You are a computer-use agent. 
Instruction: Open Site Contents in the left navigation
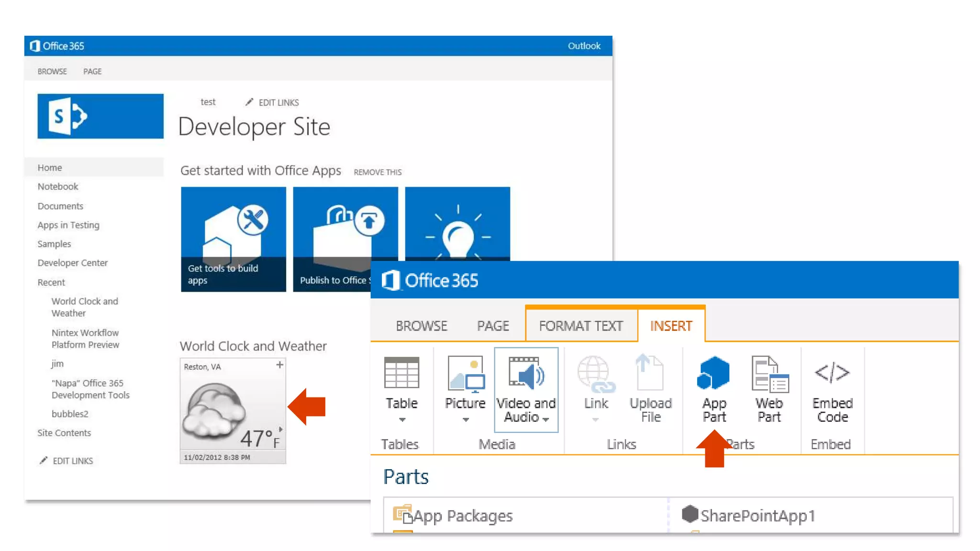pos(64,433)
